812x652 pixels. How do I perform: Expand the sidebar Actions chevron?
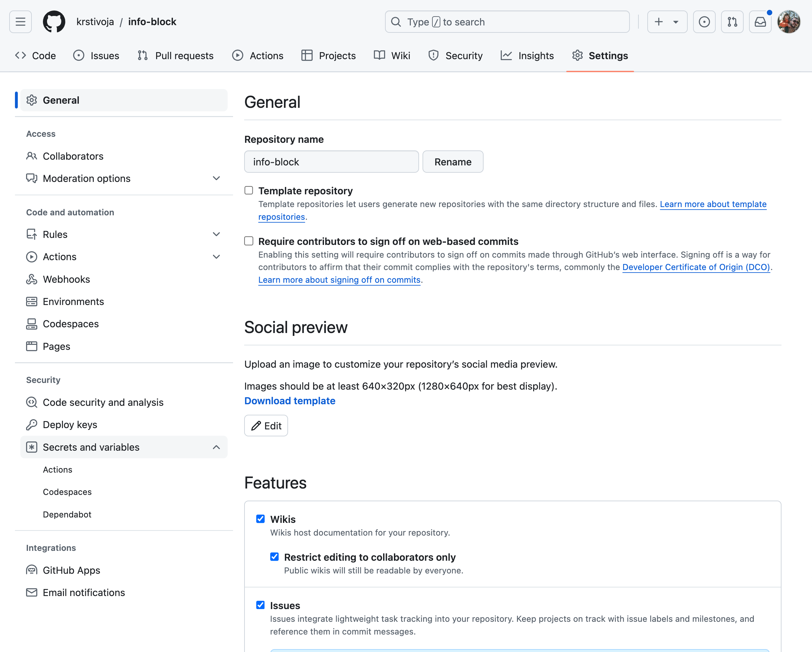pyautogui.click(x=216, y=257)
